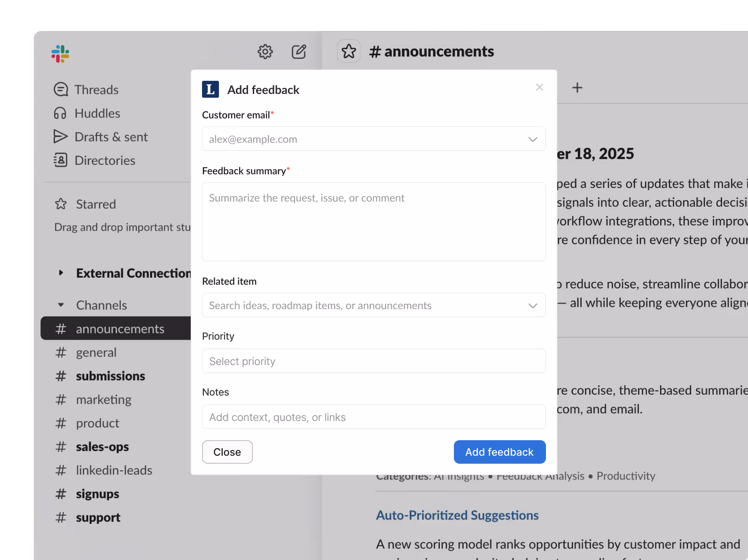Image resolution: width=748 pixels, height=560 pixels.
Task: Click the # announcements channel header title
Action: tap(431, 51)
